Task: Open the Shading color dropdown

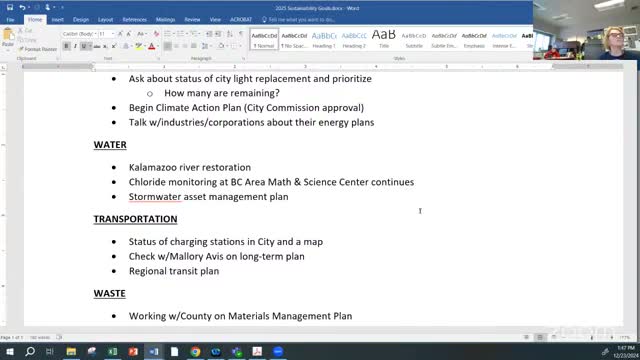Action: tap(227, 47)
